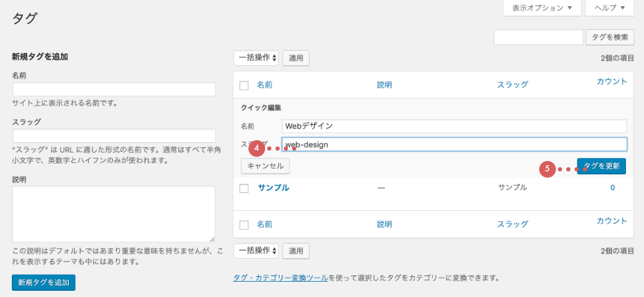The width and height of the screenshot is (644, 297).
Task: Open the 表示オプション screen options dropdown
Action: [x=541, y=8]
